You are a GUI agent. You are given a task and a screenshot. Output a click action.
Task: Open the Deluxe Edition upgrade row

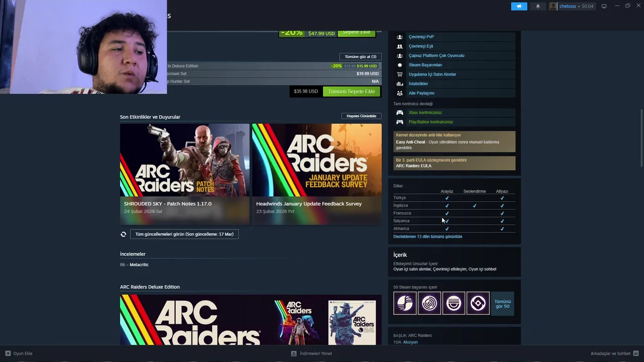[274, 66]
